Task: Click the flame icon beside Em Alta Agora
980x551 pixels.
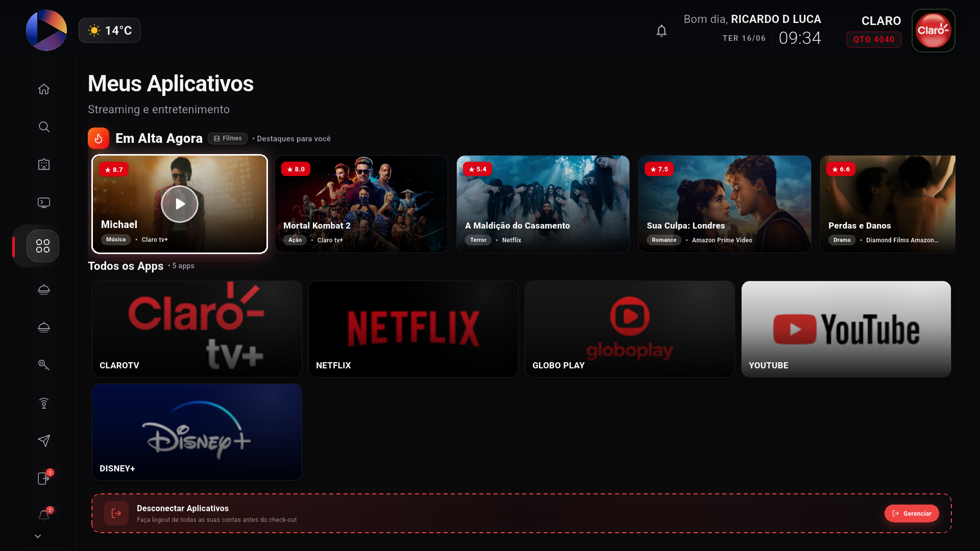Action: point(99,138)
